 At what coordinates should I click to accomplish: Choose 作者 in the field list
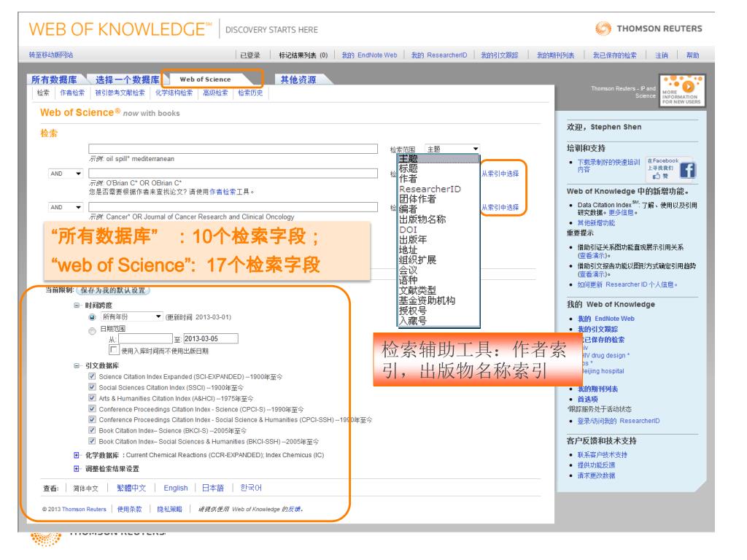(x=409, y=179)
